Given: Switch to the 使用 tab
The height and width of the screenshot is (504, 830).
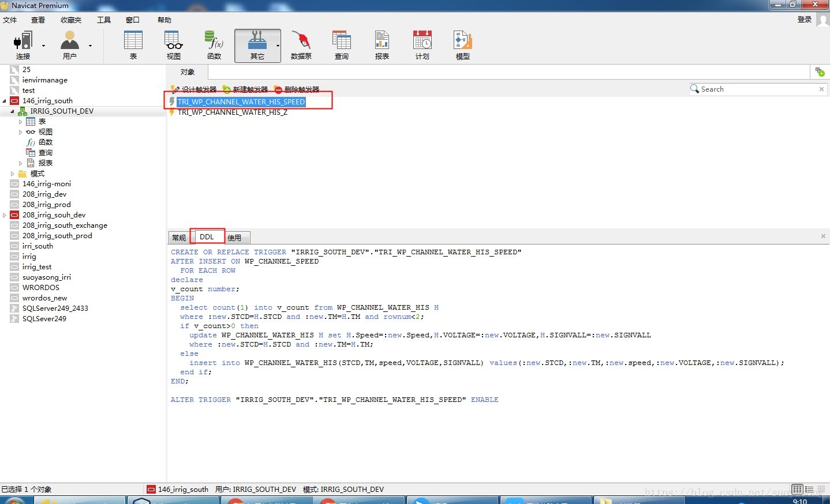Looking at the screenshot, I should (234, 238).
